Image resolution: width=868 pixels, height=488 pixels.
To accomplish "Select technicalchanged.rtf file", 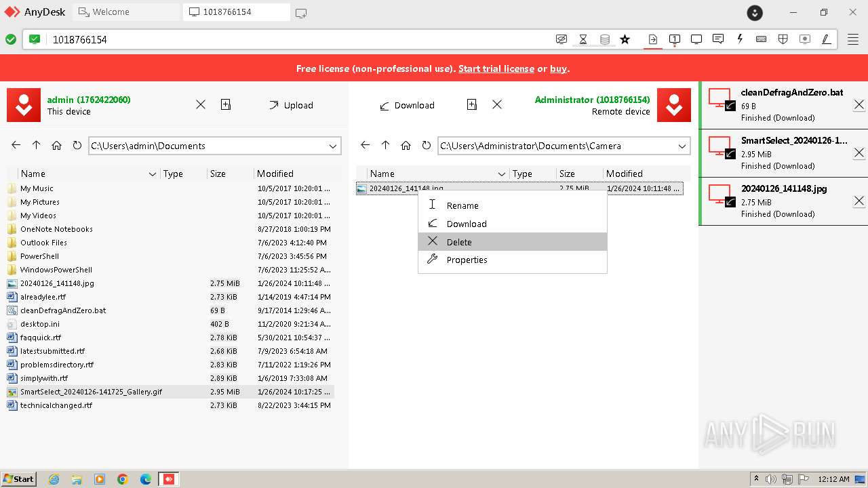I will coord(170,405).
